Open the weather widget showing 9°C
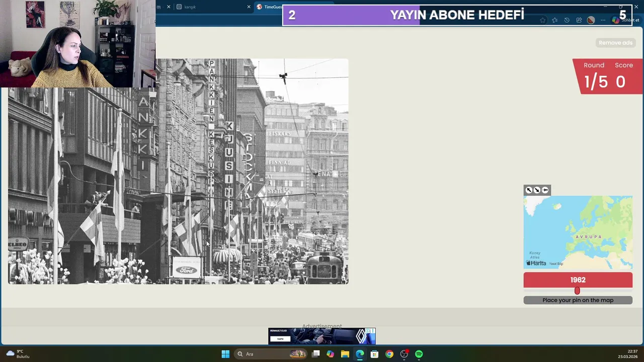644x362 pixels. tap(18, 354)
